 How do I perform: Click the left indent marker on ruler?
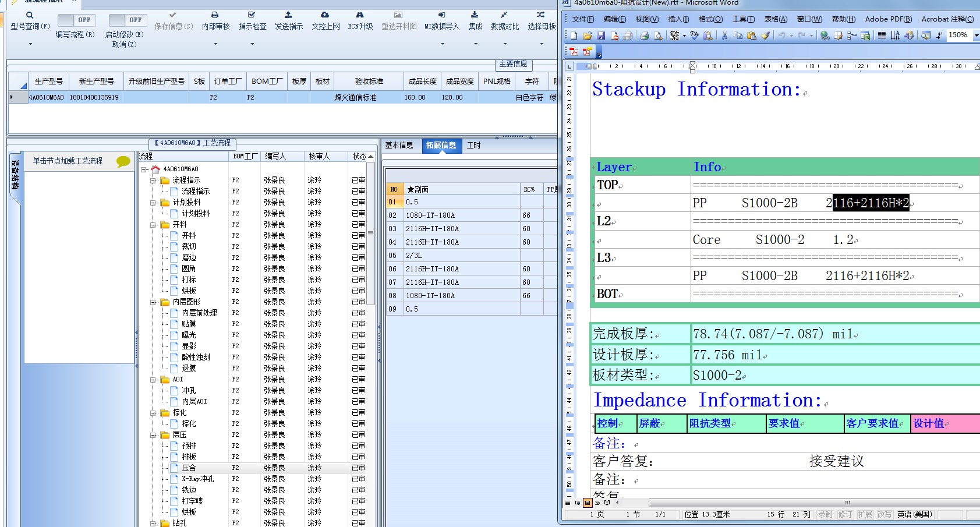tap(692, 68)
